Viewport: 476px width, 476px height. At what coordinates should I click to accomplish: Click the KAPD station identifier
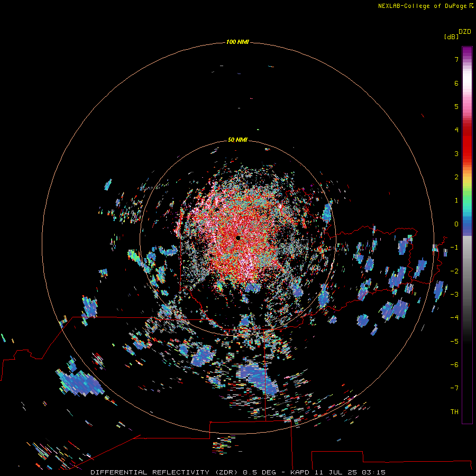(x=301, y=472)
